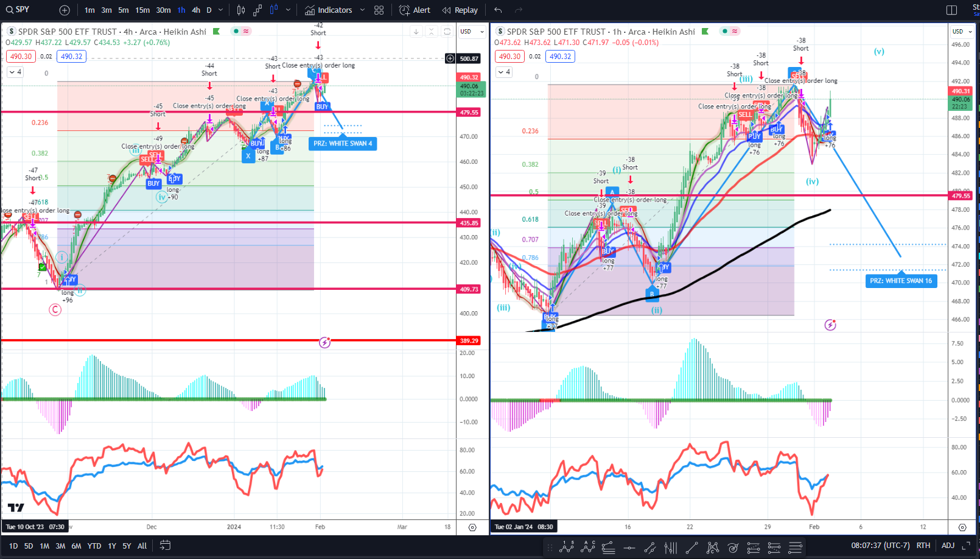Select the blue candles chart style icon
Screen dimensions: 980x559
(x=274, y=10)
